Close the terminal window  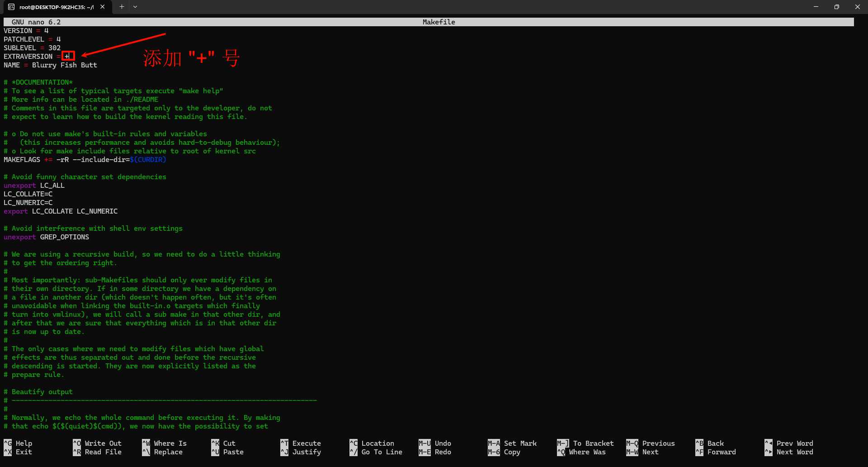[x=858, y=7]
